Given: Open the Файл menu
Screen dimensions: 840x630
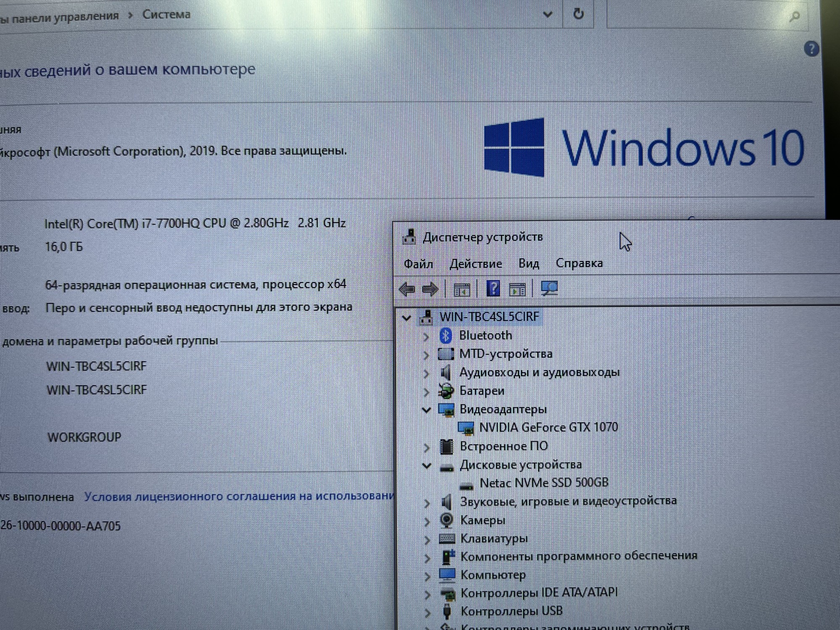Looking at the screenshot, I should tap(418, 264).
